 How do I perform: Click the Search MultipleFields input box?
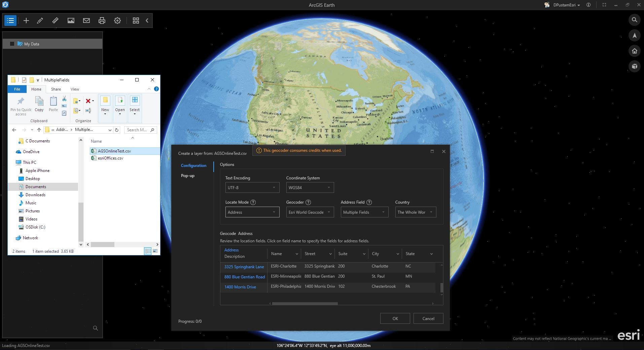(141, 130)
